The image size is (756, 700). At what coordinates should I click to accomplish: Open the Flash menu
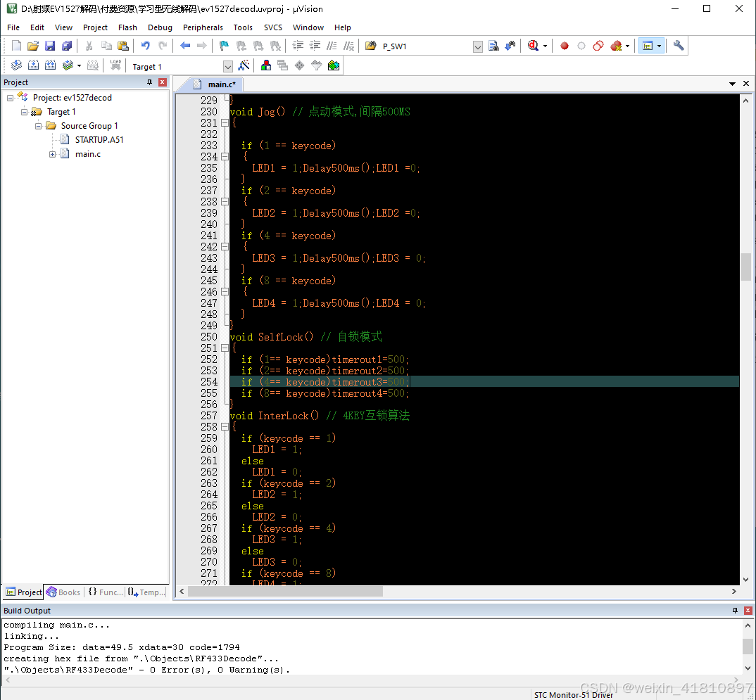coord(128,27)
